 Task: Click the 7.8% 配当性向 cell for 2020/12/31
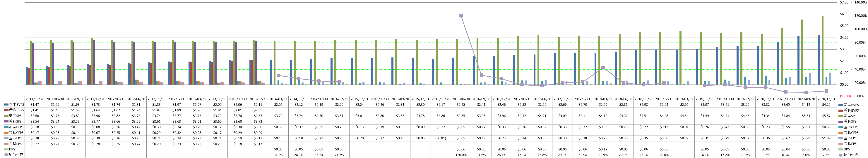826,155
